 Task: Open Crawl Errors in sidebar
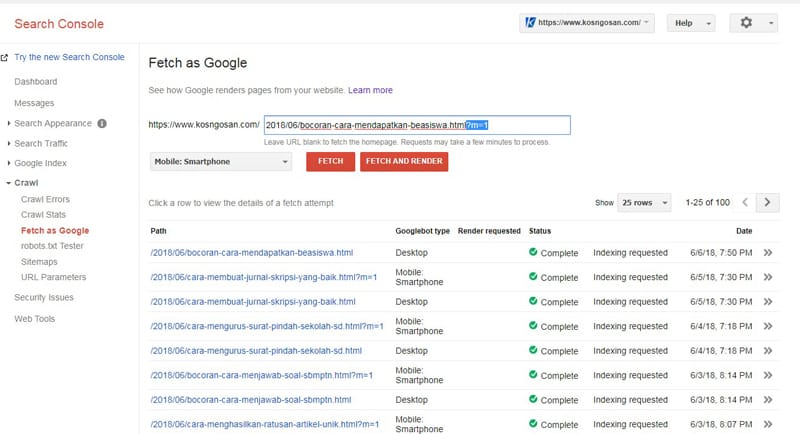pos(45,199)
